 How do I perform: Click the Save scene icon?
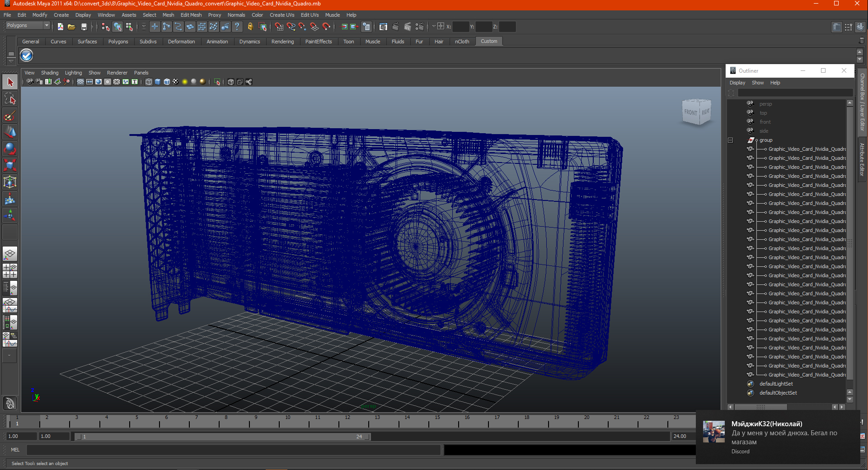[x=84, y=27]
